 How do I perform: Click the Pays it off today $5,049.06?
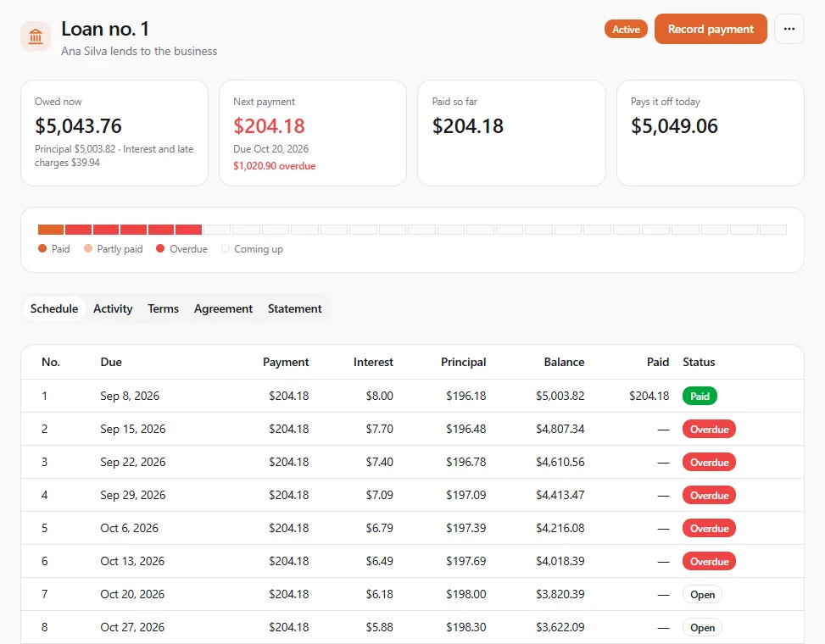[x=674, y=126]
